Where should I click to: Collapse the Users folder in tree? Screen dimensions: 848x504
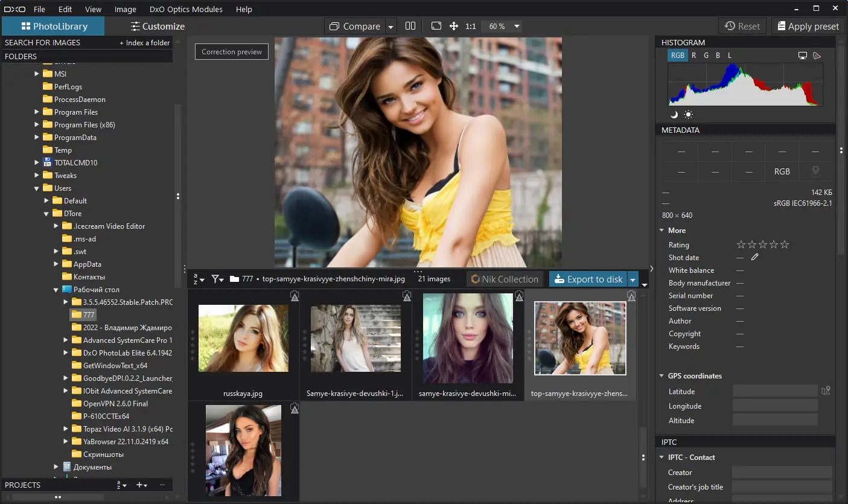37,188
